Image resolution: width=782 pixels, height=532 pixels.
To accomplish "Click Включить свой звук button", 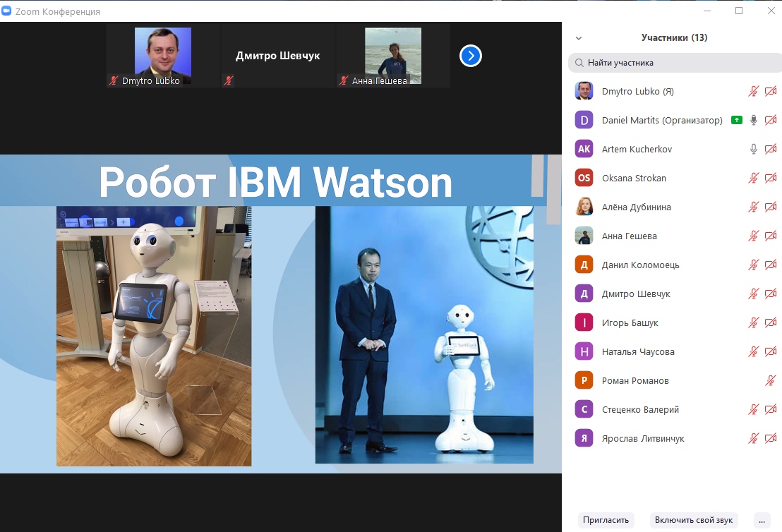I will click(694, 520).
